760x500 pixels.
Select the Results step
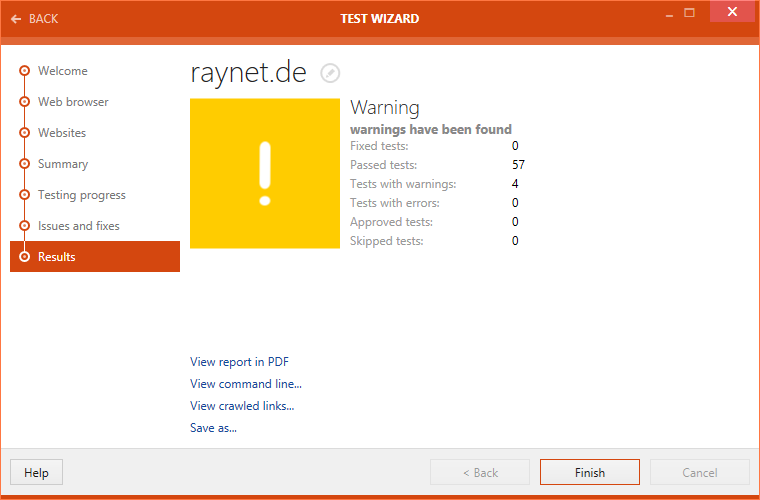(95, 256)
